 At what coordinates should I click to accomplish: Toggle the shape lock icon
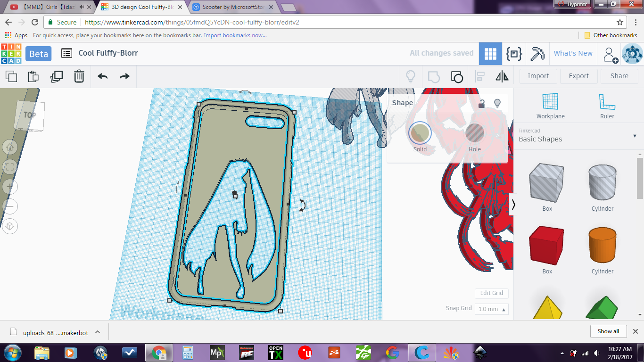(x=481, y=104)
